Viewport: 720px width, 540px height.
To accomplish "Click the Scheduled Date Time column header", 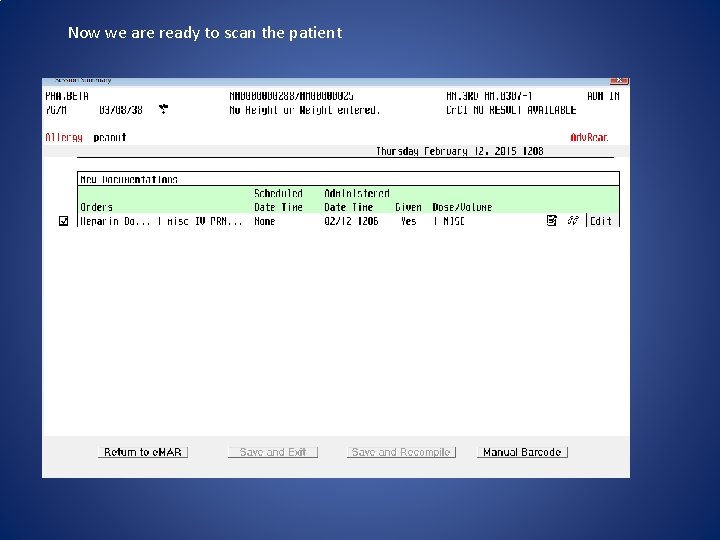I will (x=278, y=200).
